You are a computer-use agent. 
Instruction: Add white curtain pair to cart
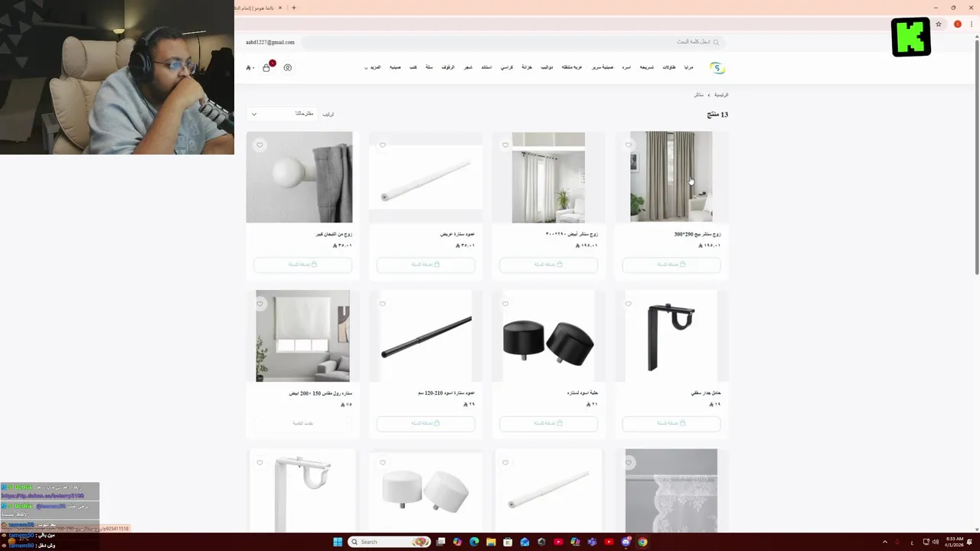coord(548,264)
